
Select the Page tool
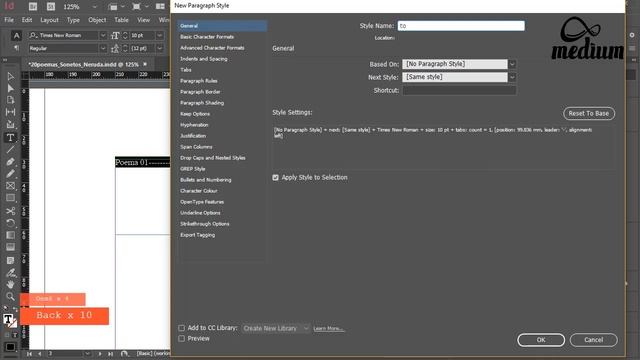tap(11, 100)
